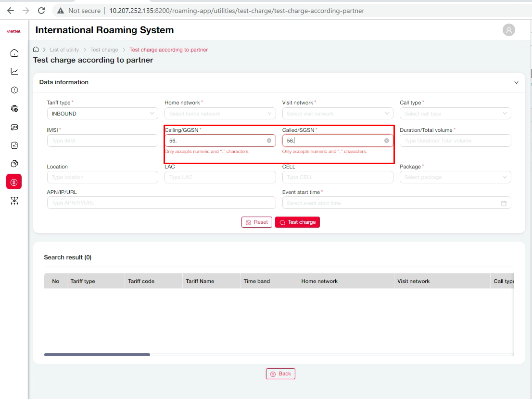Expand the Call type dropdown

click(455, 114)
